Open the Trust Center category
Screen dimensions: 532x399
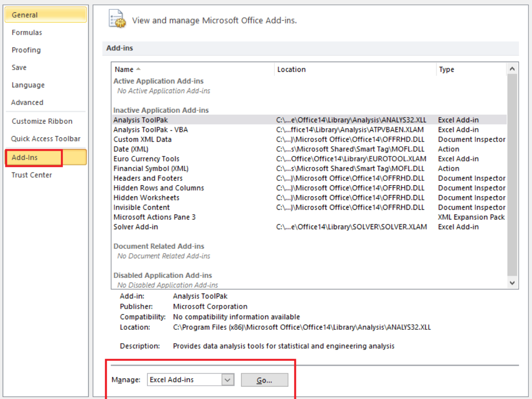click(31, 175)
